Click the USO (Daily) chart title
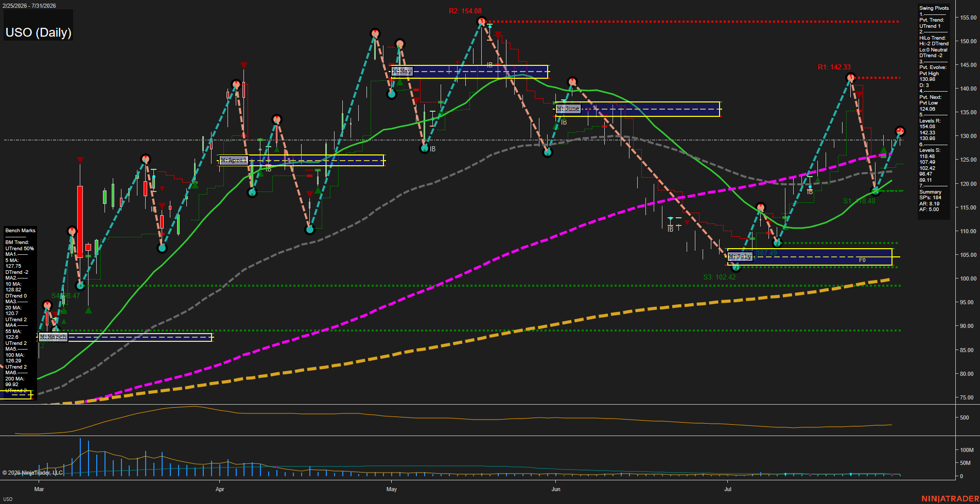 [39, 32]
